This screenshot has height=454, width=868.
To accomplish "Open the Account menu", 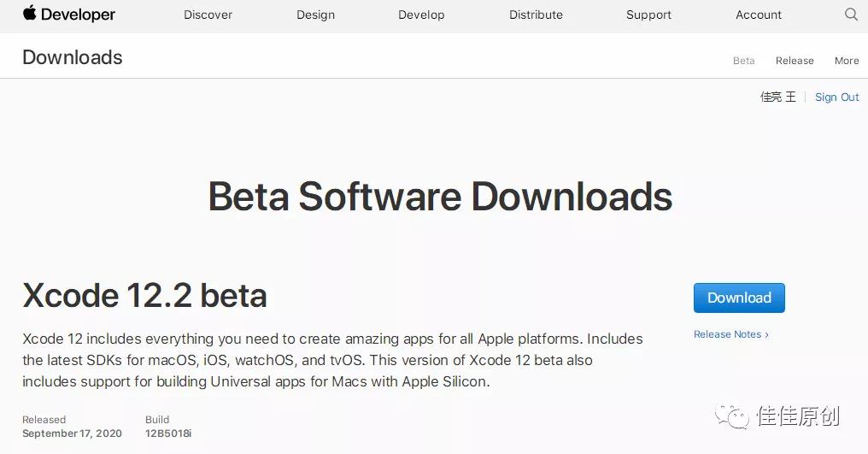I will (759, 15).
